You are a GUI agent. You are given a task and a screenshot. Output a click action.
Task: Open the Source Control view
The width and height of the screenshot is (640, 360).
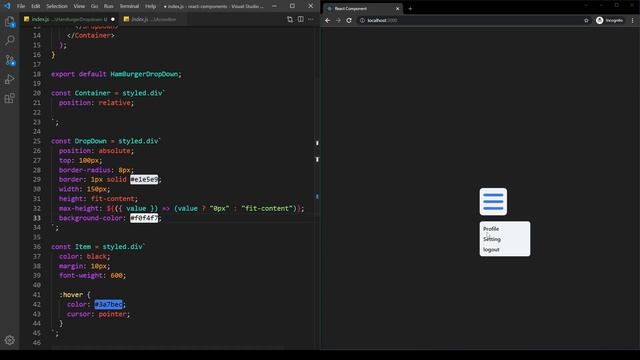(9, 60)
